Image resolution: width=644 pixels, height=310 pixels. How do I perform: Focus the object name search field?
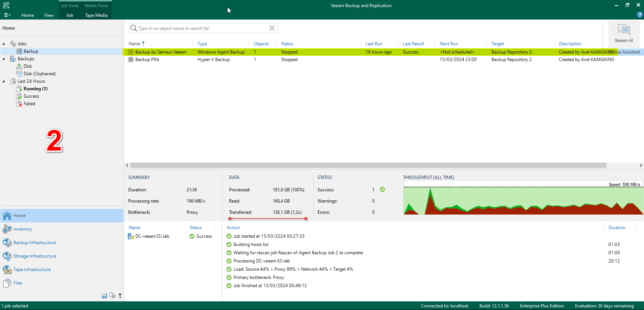[x=202, y=28]
